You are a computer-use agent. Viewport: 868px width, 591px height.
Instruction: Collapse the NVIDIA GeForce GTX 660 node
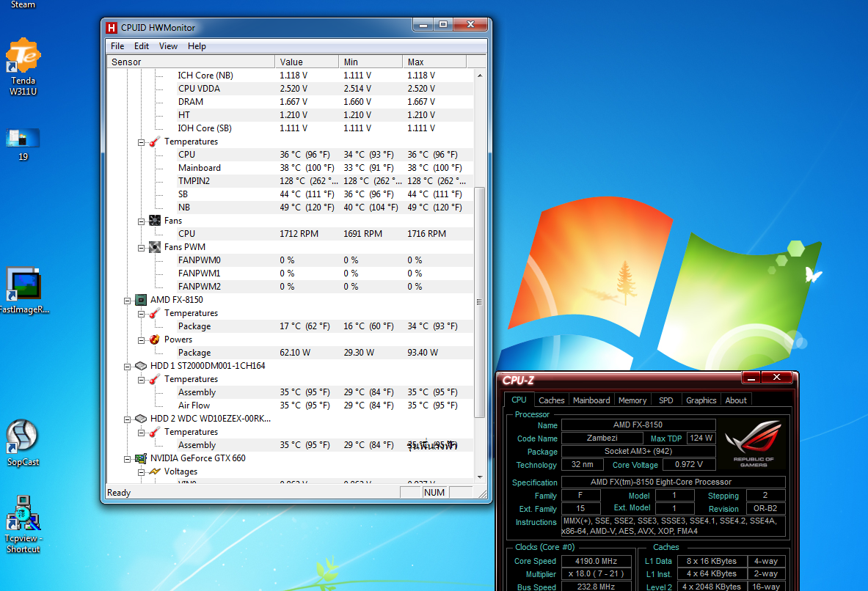(x=128, y=459)
